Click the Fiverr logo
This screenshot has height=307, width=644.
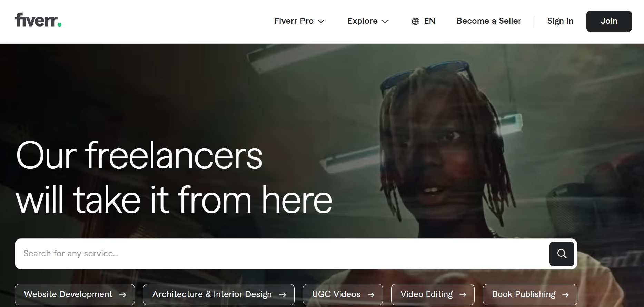tap(38, 20)
